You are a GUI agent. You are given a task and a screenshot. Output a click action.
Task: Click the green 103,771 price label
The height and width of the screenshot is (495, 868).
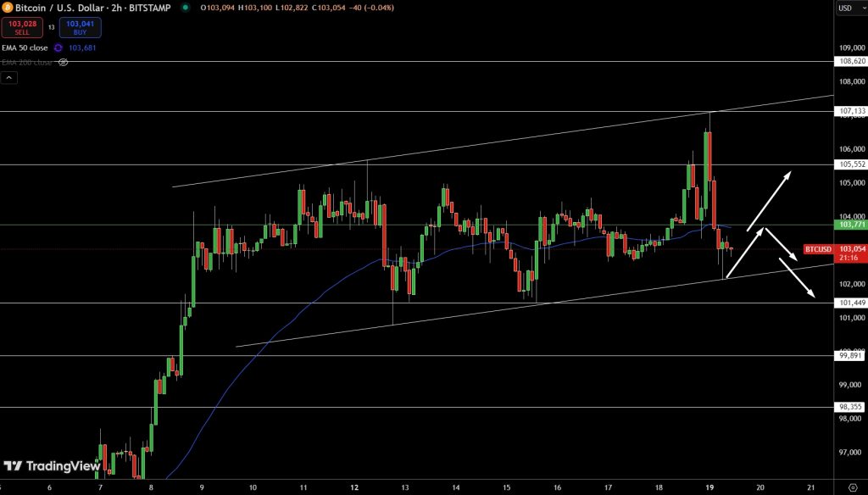[851, 225]
